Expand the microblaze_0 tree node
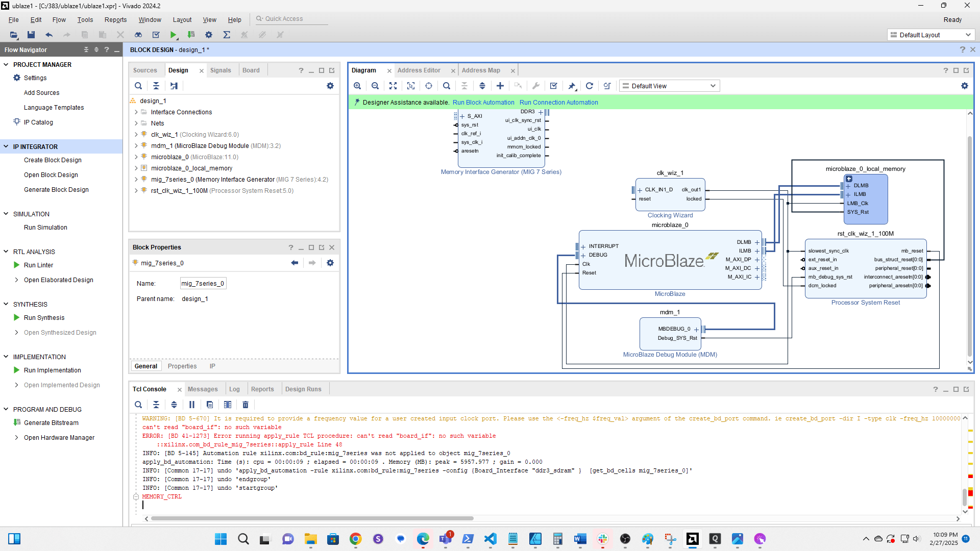Image resolution: width=980 pixels, height=551 pixels. click(x=136, y=157)
